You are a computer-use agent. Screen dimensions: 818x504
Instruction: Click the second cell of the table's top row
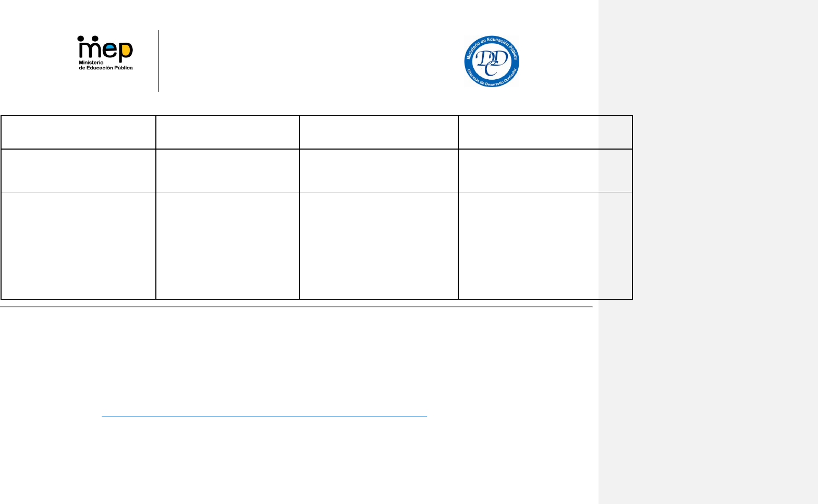[227, 132]
